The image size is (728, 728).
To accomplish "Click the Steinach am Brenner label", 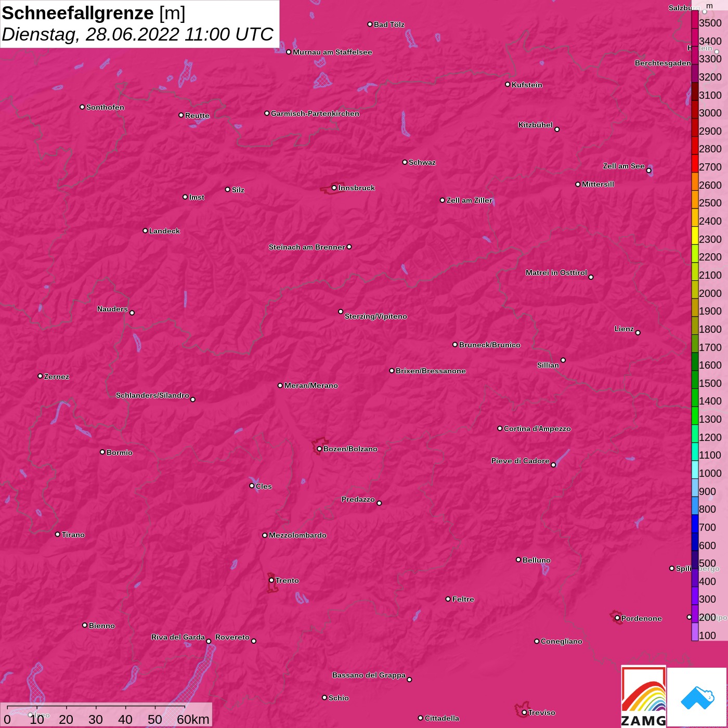I will click(x=307, y=247).
